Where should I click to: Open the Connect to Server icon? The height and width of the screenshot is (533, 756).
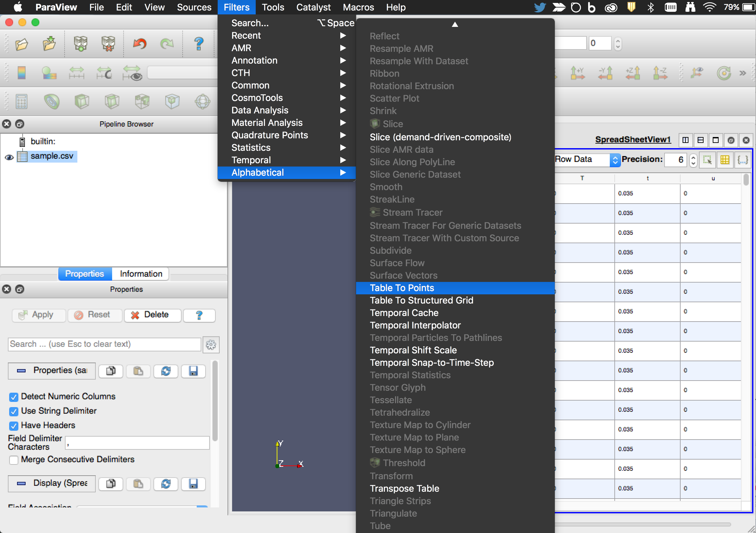coord(81,43)
